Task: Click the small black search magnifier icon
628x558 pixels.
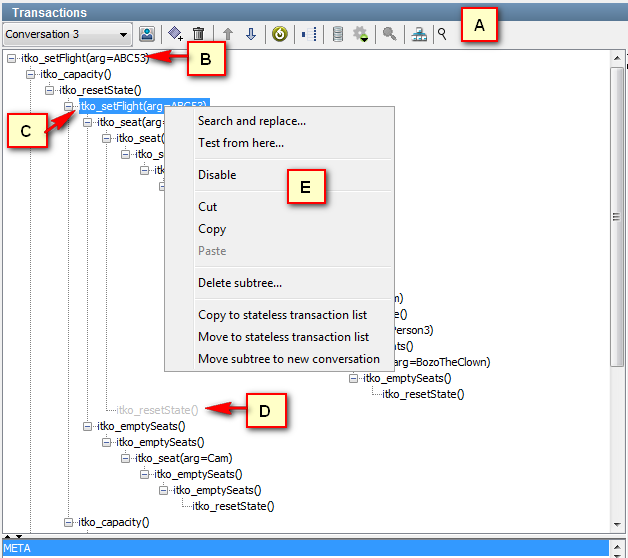Action: tap(442, 34)
